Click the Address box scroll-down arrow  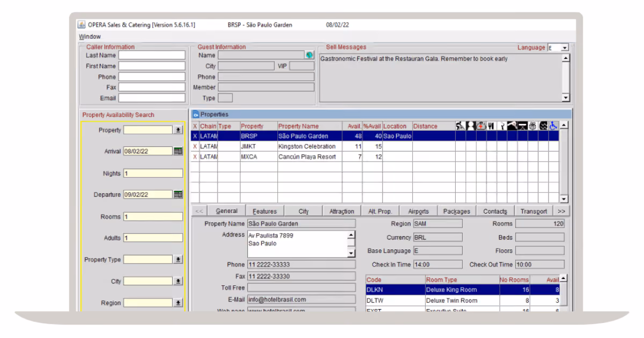(x=351, y=253)
